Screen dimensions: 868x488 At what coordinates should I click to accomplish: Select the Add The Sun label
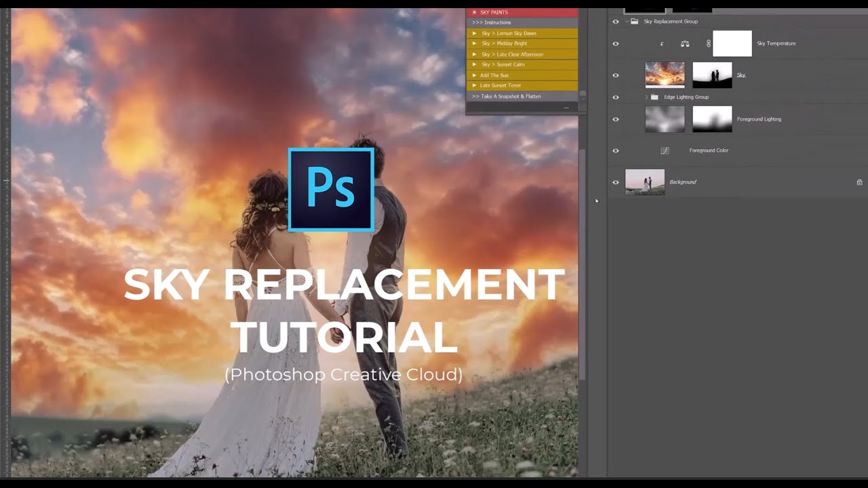(x=494, y=75)
